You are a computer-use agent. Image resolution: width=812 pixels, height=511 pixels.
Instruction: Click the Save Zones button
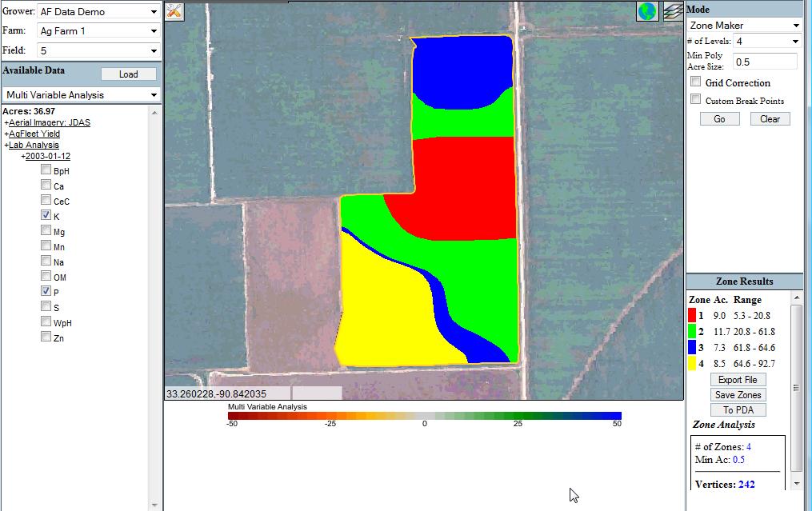click(737, 394)
